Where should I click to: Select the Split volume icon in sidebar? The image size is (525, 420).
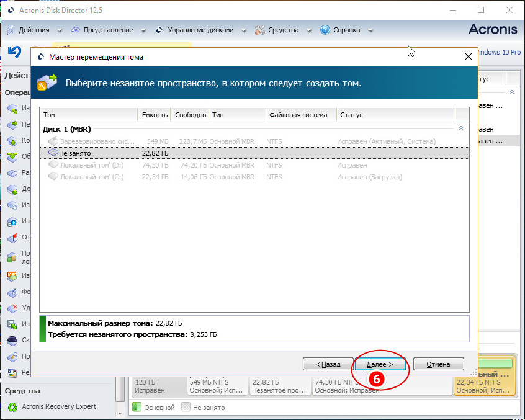(12, 173)
